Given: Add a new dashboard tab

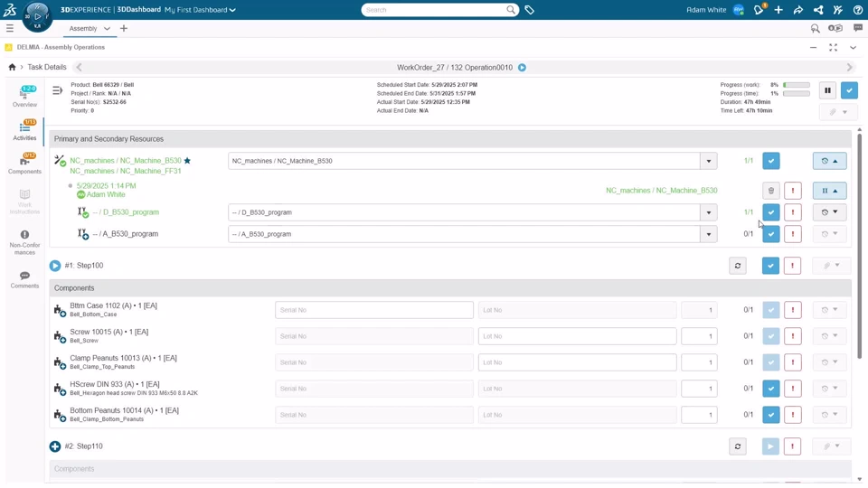Looking at the screenshot, I should 124,28.
